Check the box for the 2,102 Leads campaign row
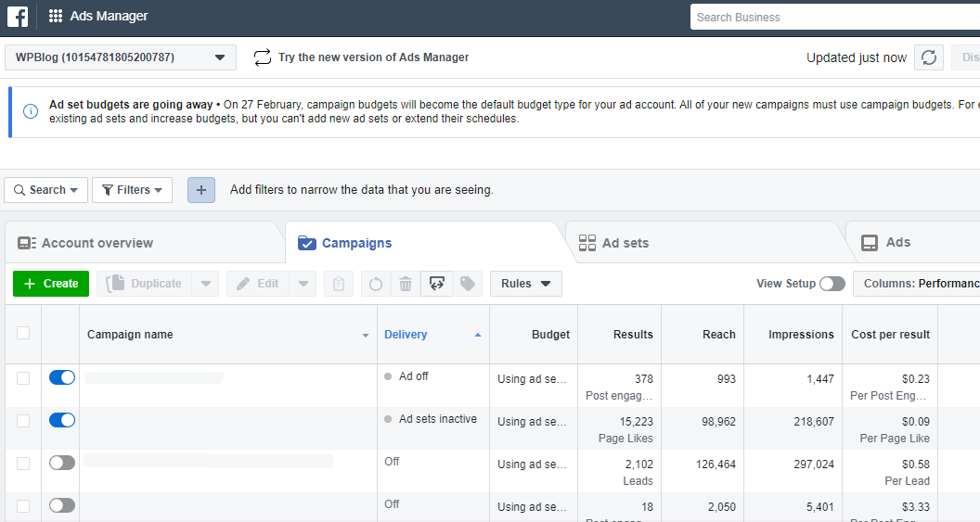This screenshot has width=980, height=522. (23, 464)
